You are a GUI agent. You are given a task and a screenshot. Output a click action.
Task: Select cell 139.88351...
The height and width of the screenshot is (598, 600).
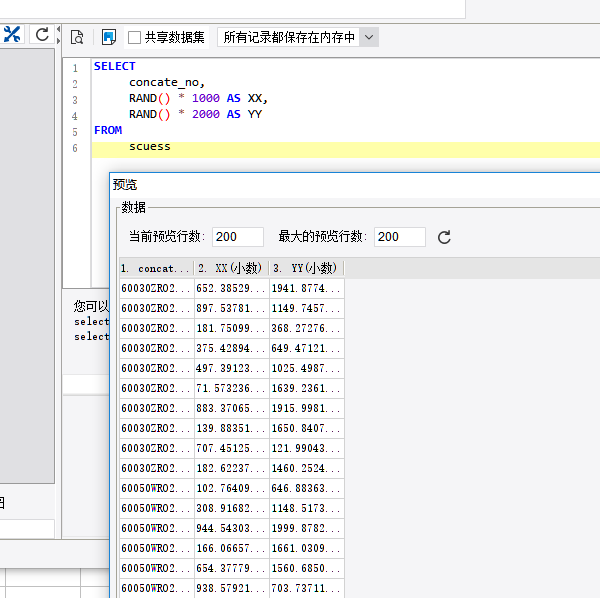(232, 429)
